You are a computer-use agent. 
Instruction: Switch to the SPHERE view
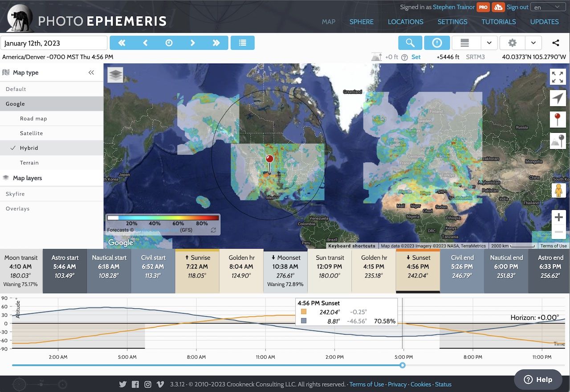[362, 21]
